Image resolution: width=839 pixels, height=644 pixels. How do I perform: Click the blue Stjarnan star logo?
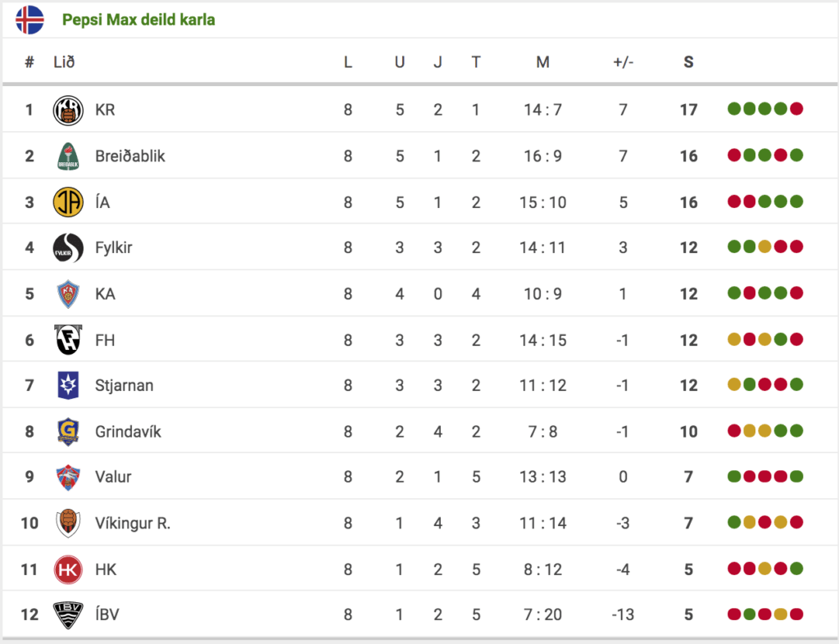tap(68, 385)
